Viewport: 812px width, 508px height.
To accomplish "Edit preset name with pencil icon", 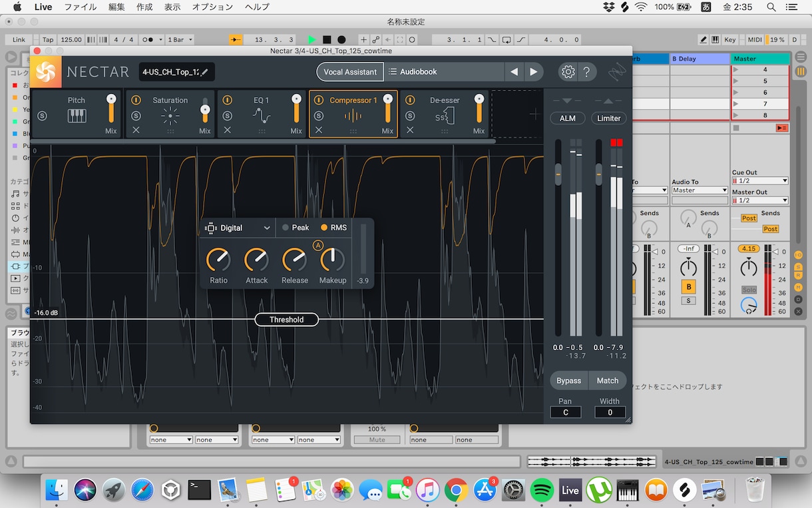I will tap(204, 72).
